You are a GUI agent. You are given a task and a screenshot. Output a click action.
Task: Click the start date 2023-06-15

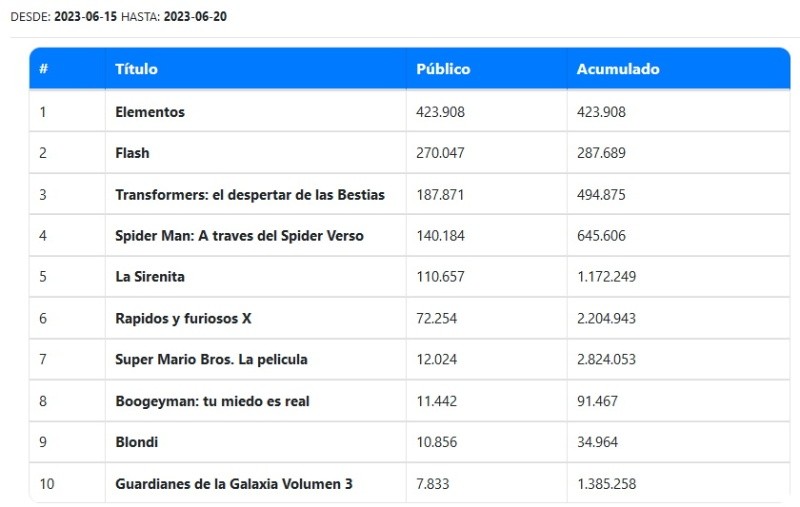(86, 16)
